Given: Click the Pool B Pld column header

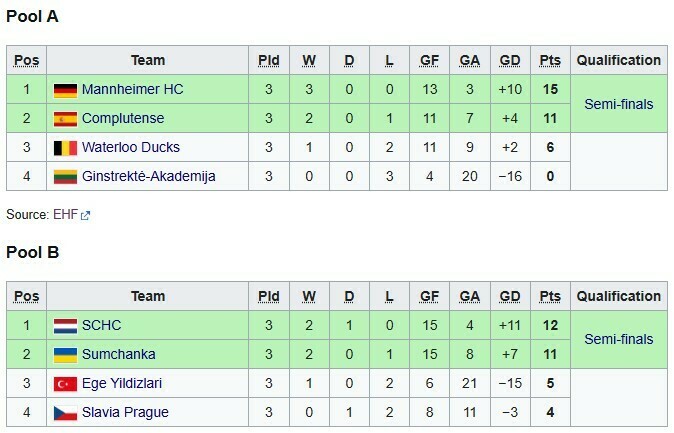Looking at the screenshot, I should tap(269, 297).
